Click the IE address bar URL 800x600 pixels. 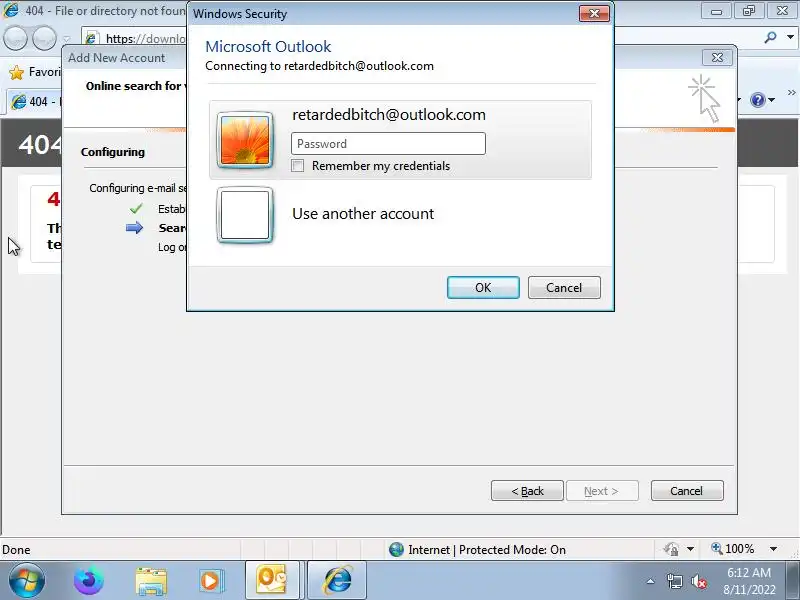pyautogui.click(x=145, y=39)
